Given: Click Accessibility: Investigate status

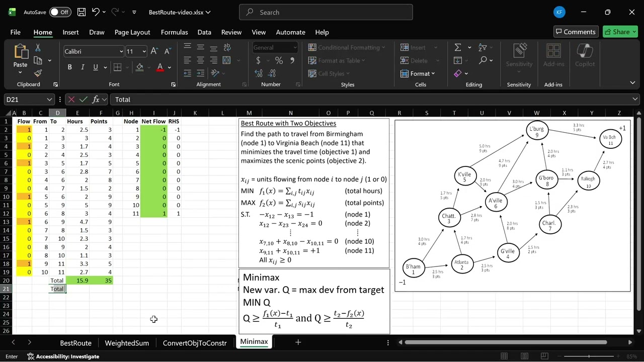Looking at the screenshot, I should (x=63, y=356).
